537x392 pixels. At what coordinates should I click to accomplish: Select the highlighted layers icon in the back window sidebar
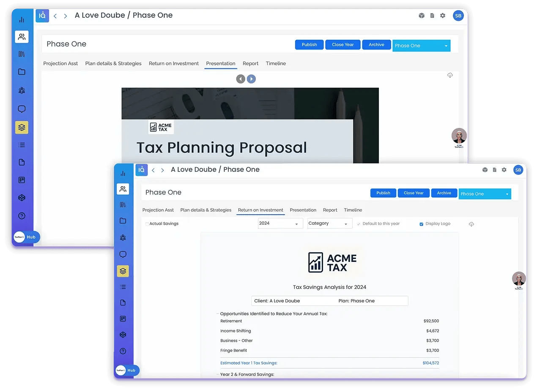coord(22,127)
